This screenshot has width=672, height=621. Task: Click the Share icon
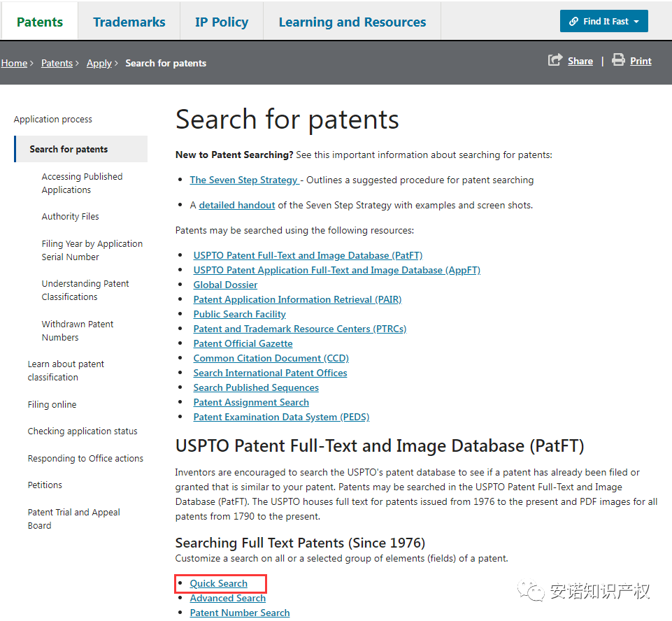click(x=555, y=59)
